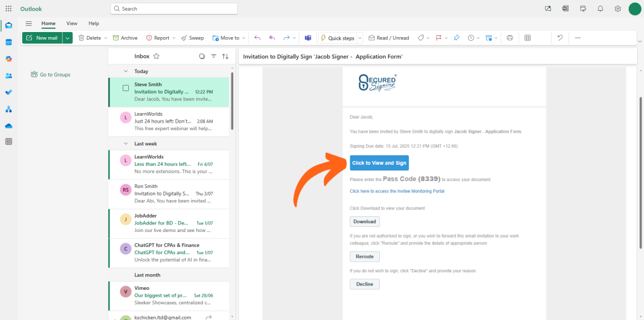The height and width of the screenshot is (320, 644).
Task: Open the Invitee Monitoring Portal link
Action: click(397, 191)
